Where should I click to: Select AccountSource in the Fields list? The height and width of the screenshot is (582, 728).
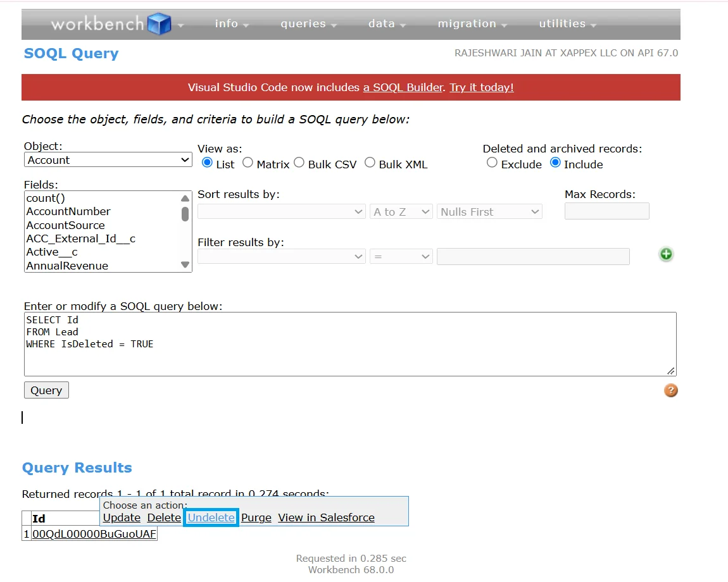coord(102,225)
